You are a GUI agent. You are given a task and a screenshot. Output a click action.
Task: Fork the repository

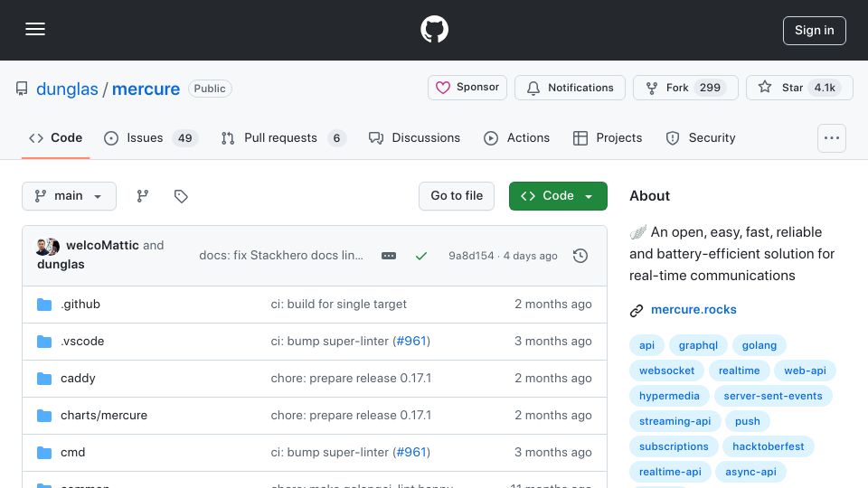pyautogui.click(x=685, y=88)
